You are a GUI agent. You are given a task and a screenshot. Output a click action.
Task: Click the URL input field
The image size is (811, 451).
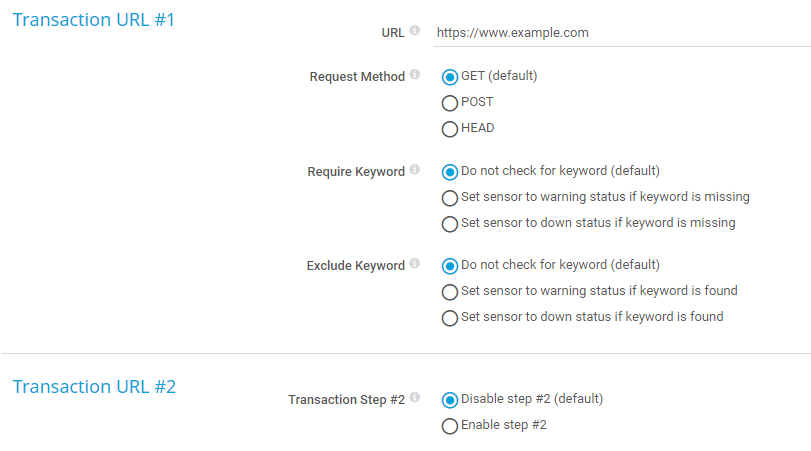[620, 33]
